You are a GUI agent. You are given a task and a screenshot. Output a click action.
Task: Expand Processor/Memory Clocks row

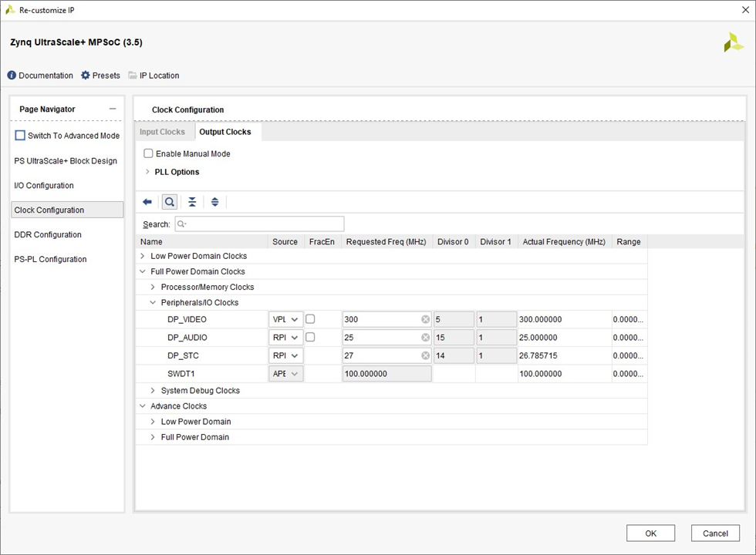point(153,287)
